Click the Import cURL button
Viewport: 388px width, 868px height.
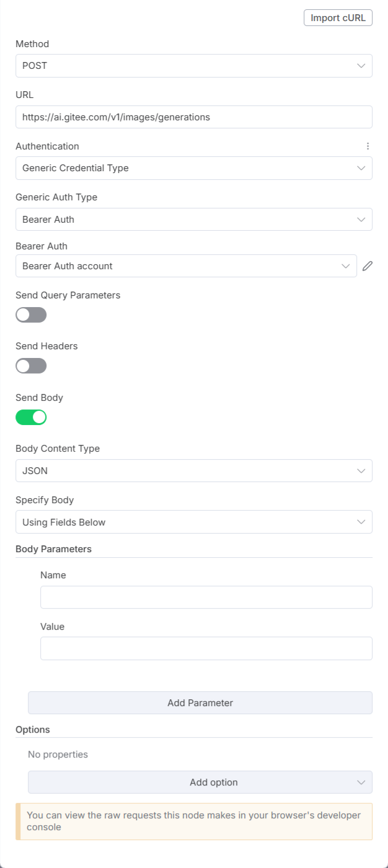point(338,18)
